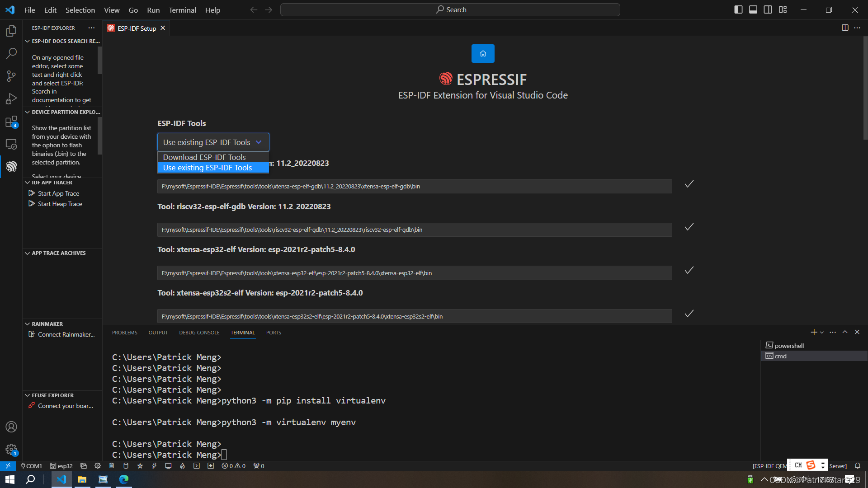Click the errors and warnings counter
Screen dimensions: 868x488
pos(234,466)
